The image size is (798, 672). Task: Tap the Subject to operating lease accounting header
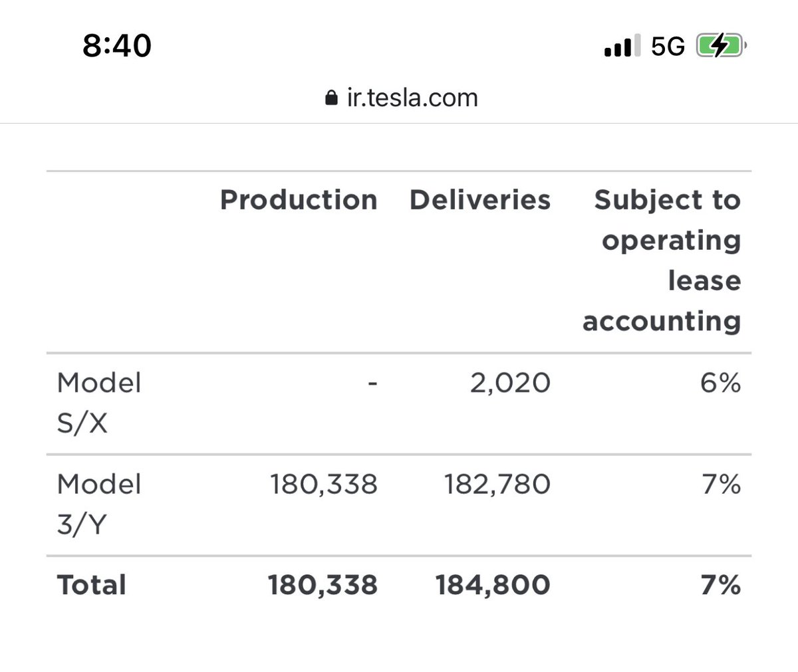[x=662, y=260]
